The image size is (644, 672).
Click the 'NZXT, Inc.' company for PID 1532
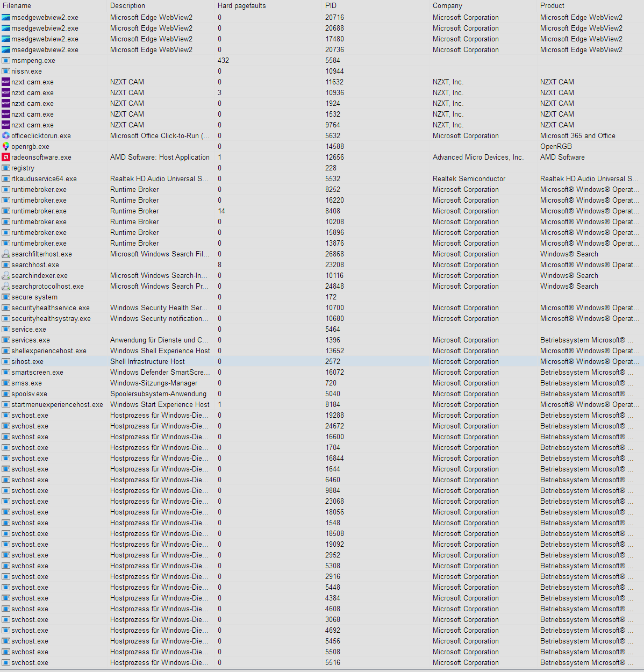click(448, 114)
